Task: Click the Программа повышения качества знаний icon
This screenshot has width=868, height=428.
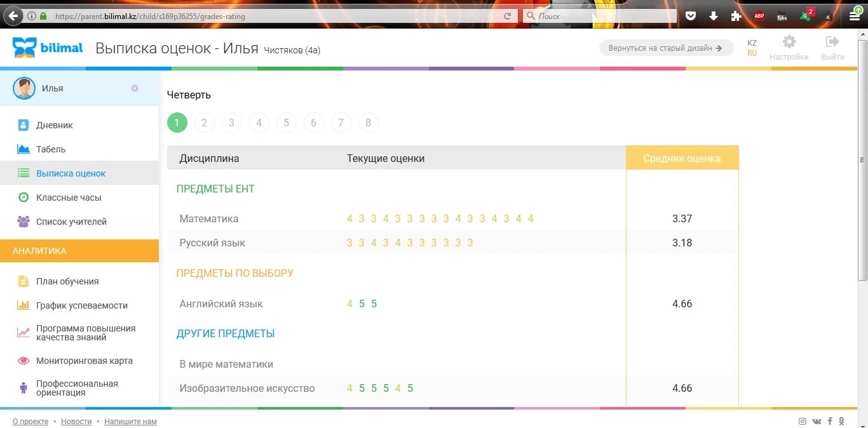Action: click(24, 332)
